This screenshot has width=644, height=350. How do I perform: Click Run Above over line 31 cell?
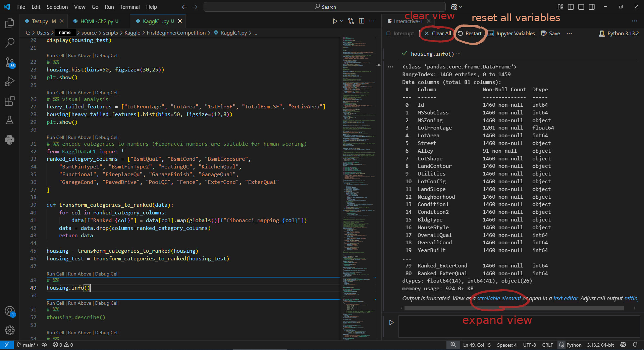tap(79, 137)
